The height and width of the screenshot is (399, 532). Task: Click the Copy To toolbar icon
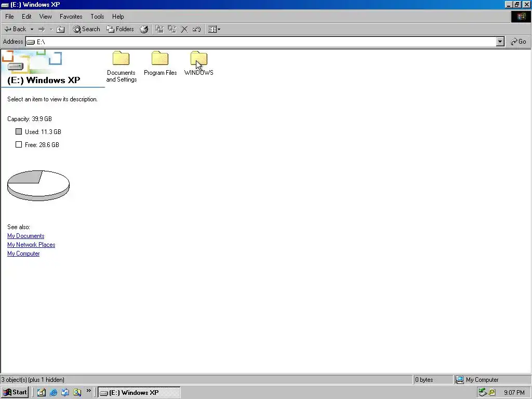click(172, 29)
